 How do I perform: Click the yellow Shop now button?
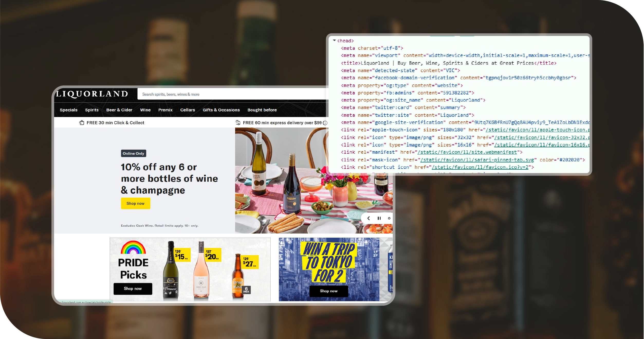click(135, 203)
